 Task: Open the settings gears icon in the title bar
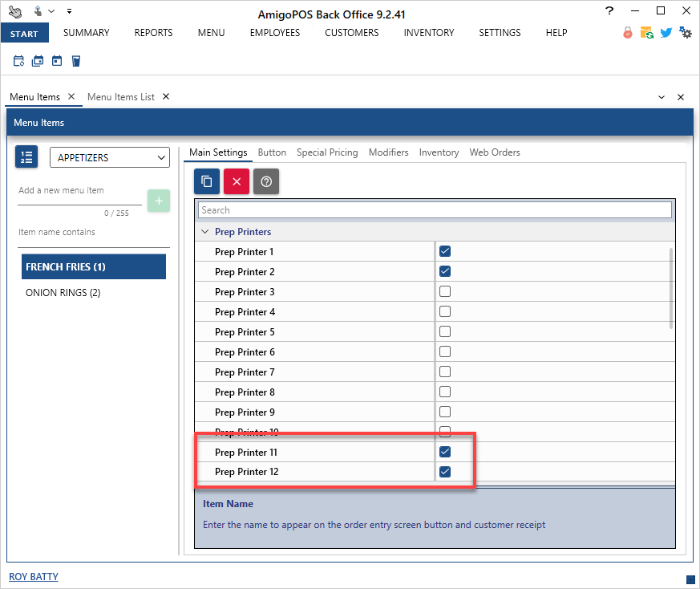click(685, 33)
